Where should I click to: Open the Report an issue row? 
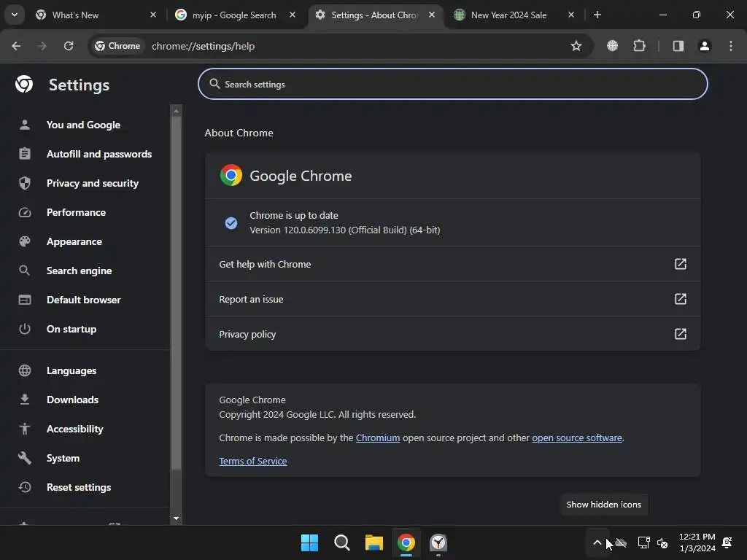(x=452, y=299)
